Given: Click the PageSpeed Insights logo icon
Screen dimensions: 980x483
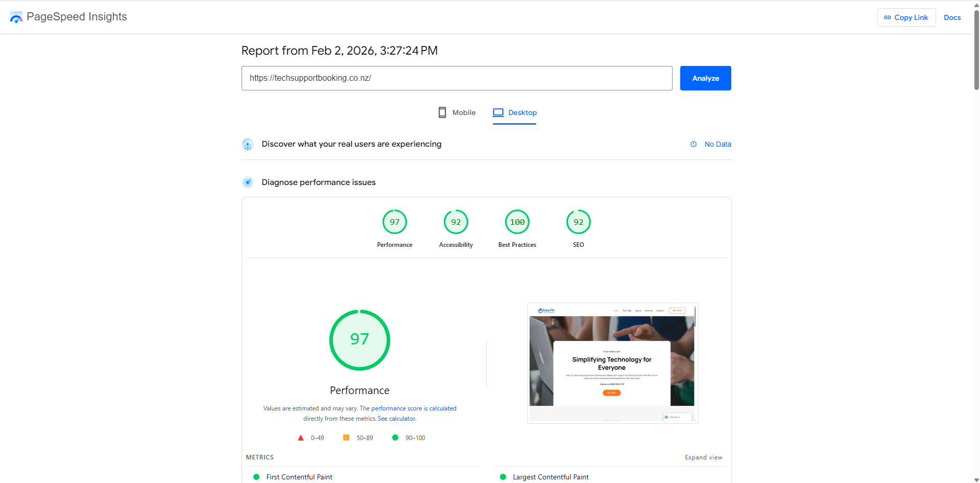Looking at the screenshot, I should pos(16,17).
